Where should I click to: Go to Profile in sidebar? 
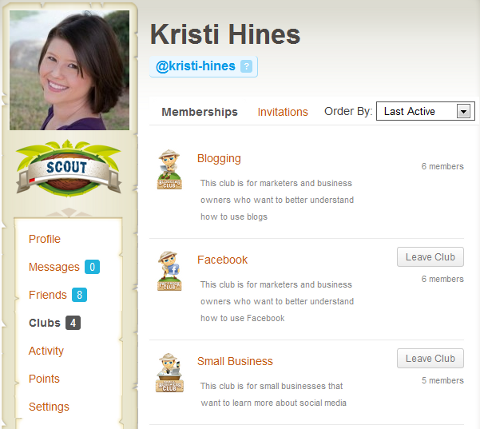click(45, 239)
